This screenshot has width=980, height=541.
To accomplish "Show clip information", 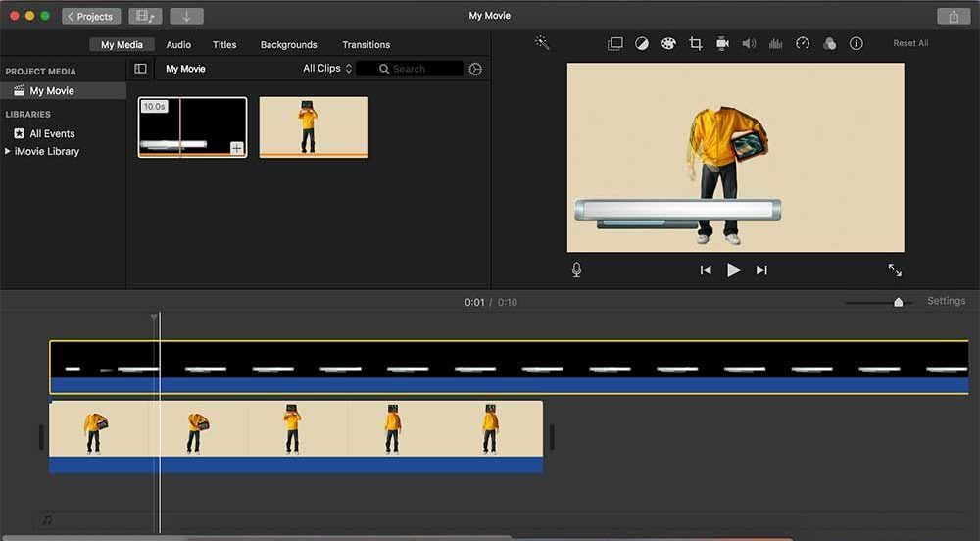I will 857,44.
